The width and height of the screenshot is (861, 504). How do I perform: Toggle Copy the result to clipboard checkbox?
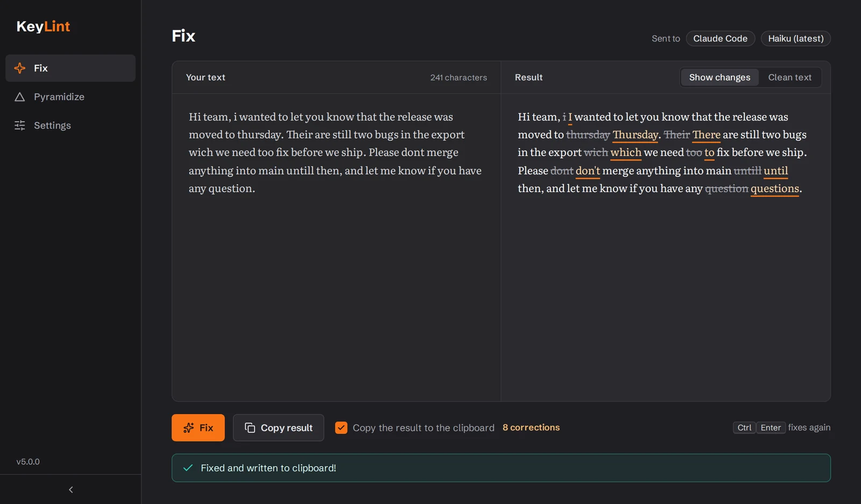[x=341, y=428]
